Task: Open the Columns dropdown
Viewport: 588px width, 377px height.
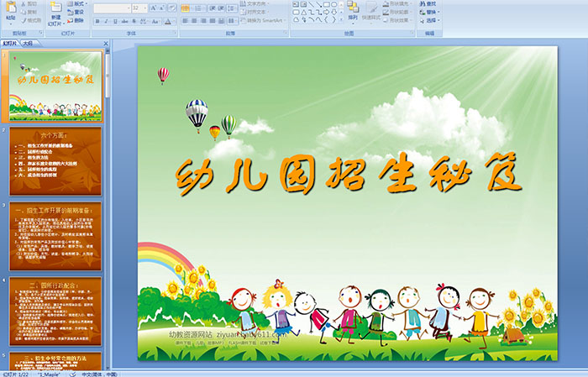Action: 232,21
